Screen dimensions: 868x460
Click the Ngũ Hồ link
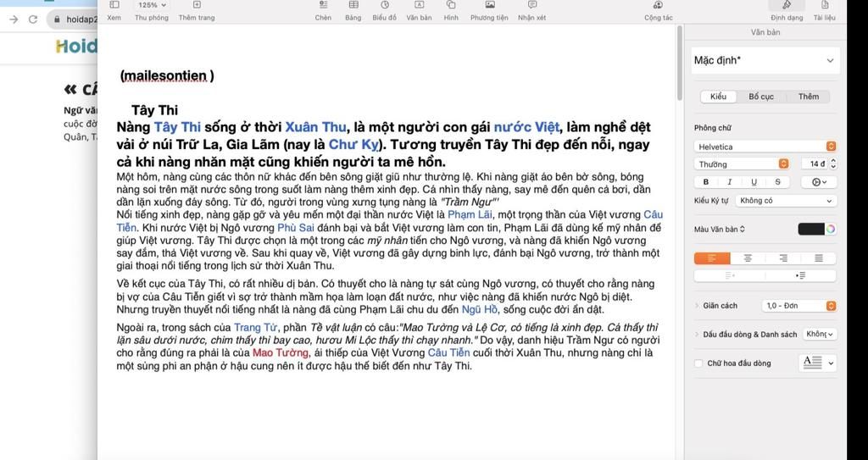coord(480,309)
